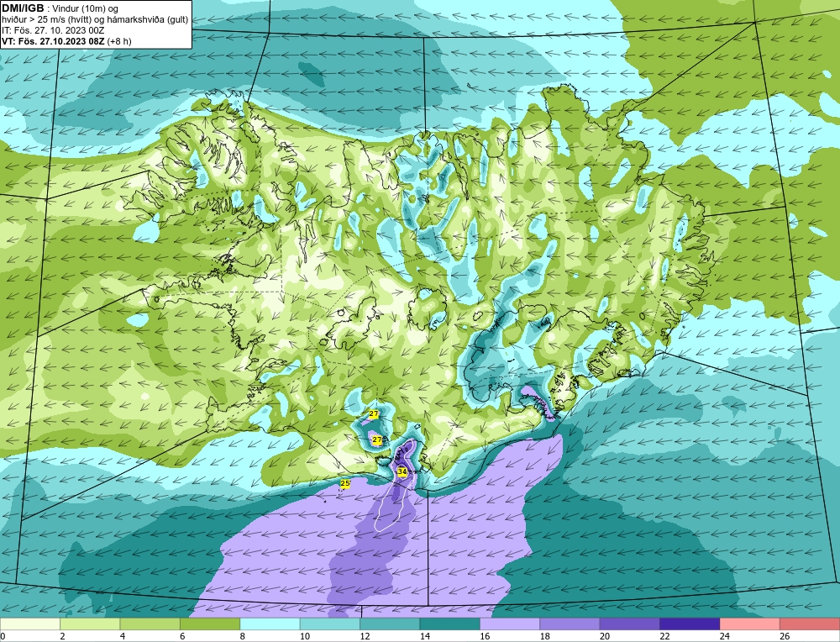The width and height of the screenshot is (840, 642).
Task: Click the northern yellow gust marker reading 27
Action: pyautogui.click(x=374, y=413)
